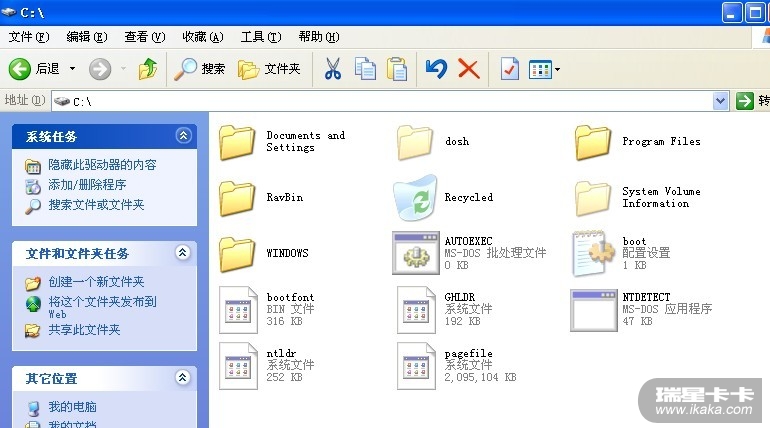Select the NTDETECT application icon
Image resolution: width=770 pixels, height=428 pixels.
point(594,310)
